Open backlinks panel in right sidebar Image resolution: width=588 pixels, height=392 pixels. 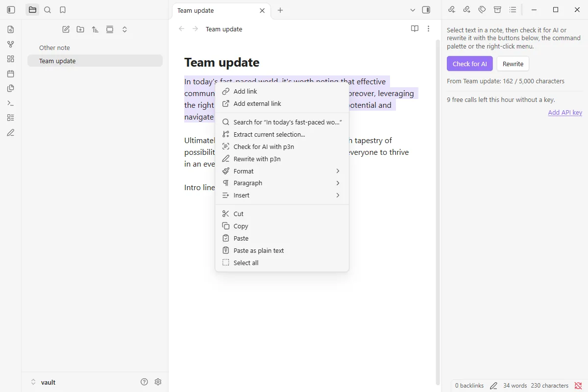[452, 10]
